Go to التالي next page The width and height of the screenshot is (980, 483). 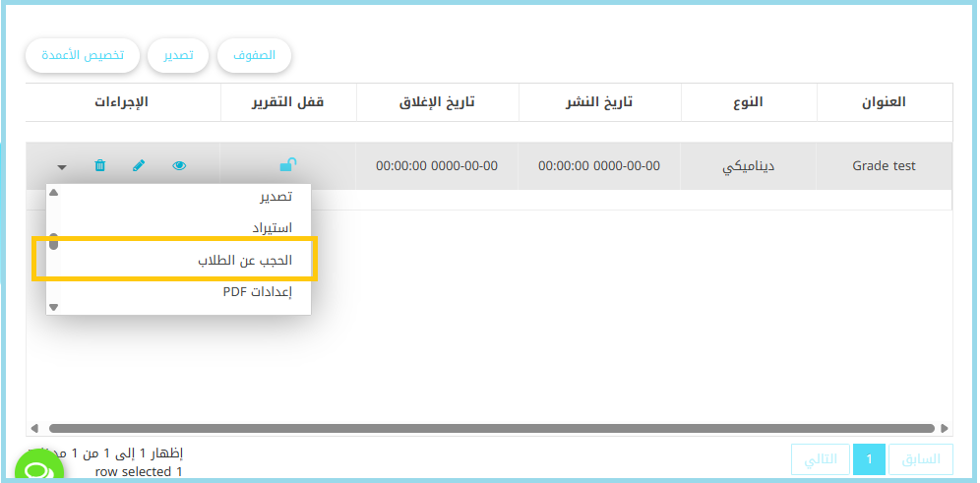tap(821, 459)
